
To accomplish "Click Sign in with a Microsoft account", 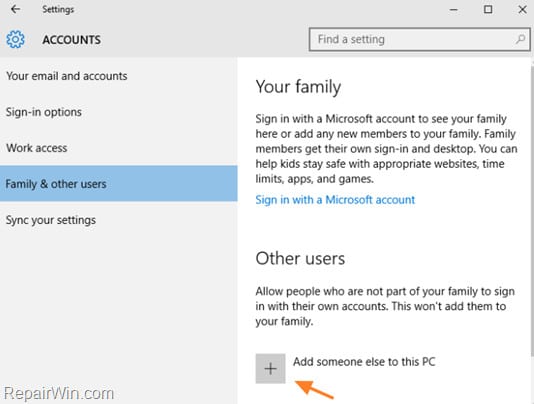I will point(335,200).
